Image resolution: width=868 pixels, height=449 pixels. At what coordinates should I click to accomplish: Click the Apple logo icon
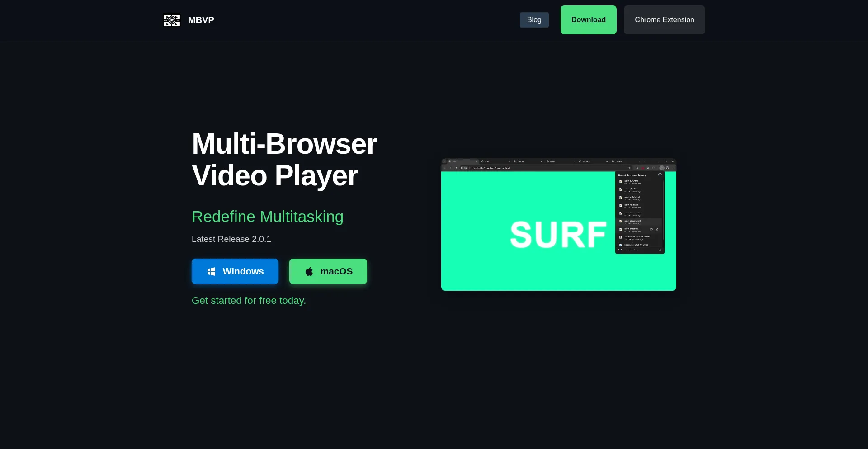tap(309, 271)
